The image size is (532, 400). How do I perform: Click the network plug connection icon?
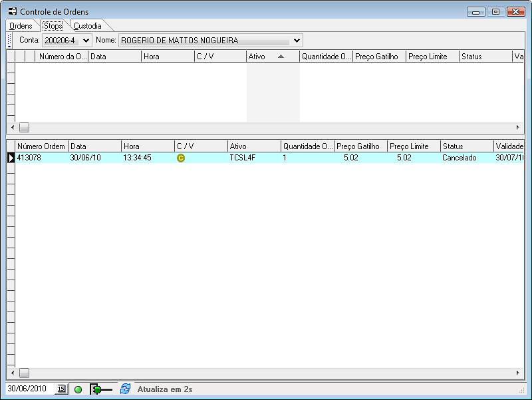point(100,389)
